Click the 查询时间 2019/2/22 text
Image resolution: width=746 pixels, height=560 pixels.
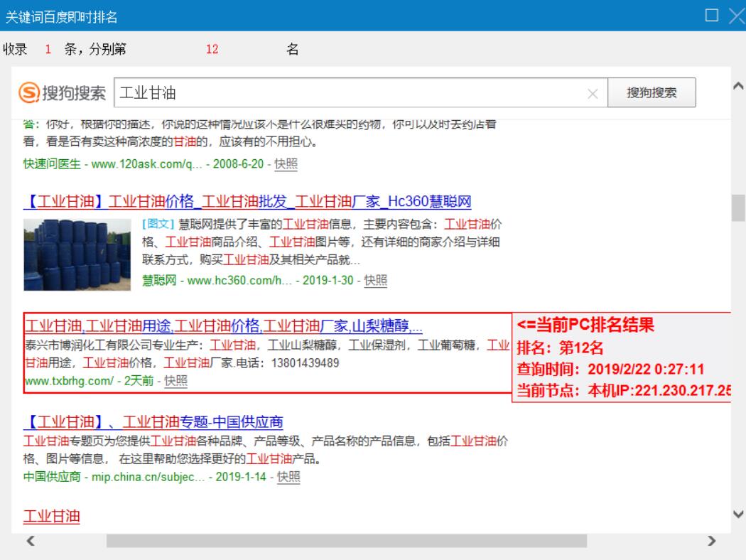pyautogui.click(x=610, y=370)
